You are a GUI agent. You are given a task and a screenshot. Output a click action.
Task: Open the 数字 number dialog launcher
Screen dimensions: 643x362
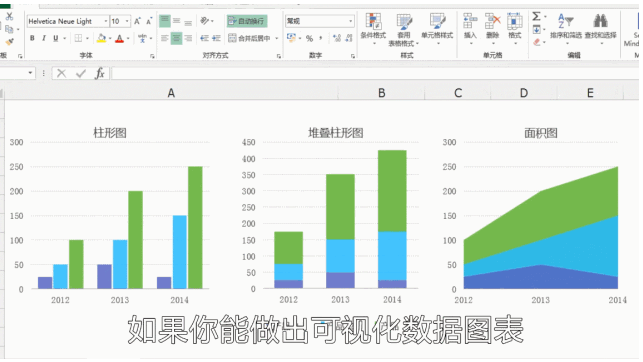tap(353, 56)
